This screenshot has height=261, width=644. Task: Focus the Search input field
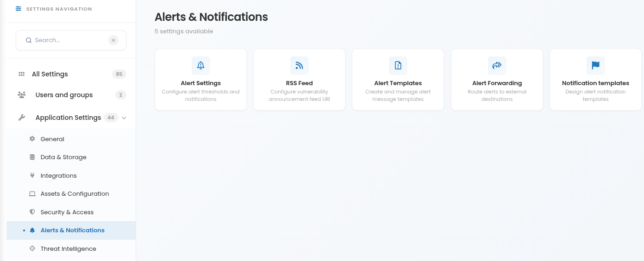(x=71, y=40)
